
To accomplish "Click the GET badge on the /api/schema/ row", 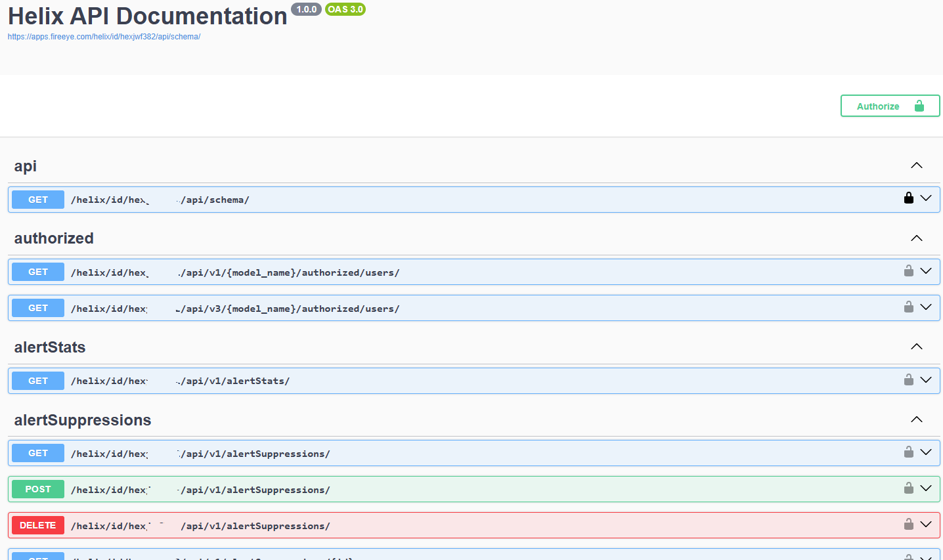I will point(38,200).
